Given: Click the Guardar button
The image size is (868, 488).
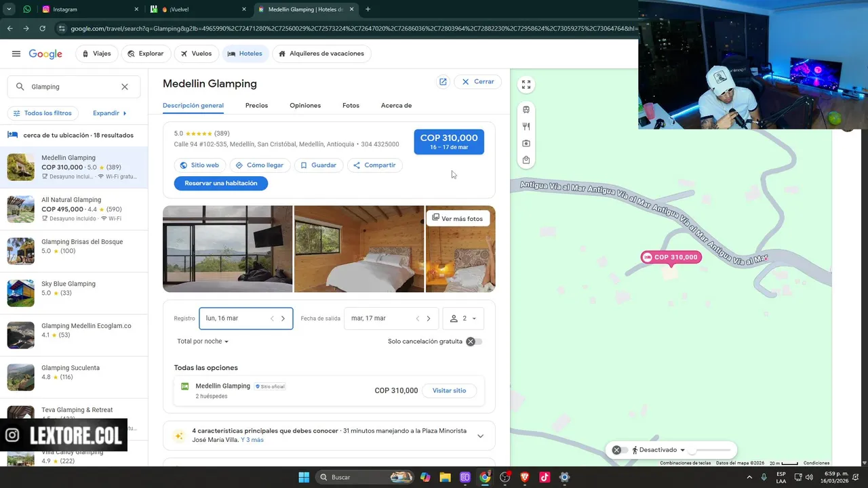Looking at the screenshot, I should pos(318,165).
